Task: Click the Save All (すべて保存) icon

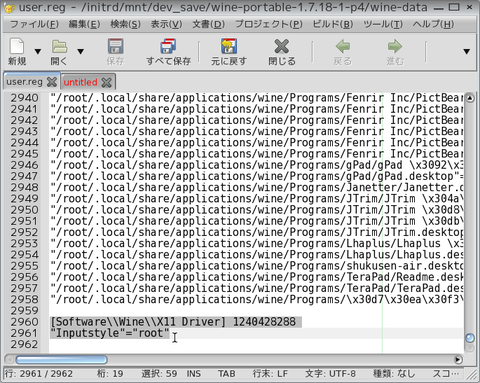Action: 168,46
